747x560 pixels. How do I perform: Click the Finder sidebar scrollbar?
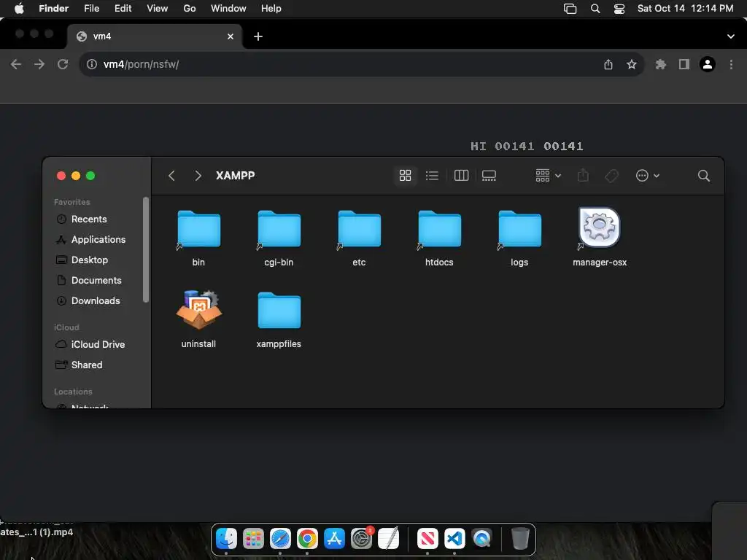[146, 249]
